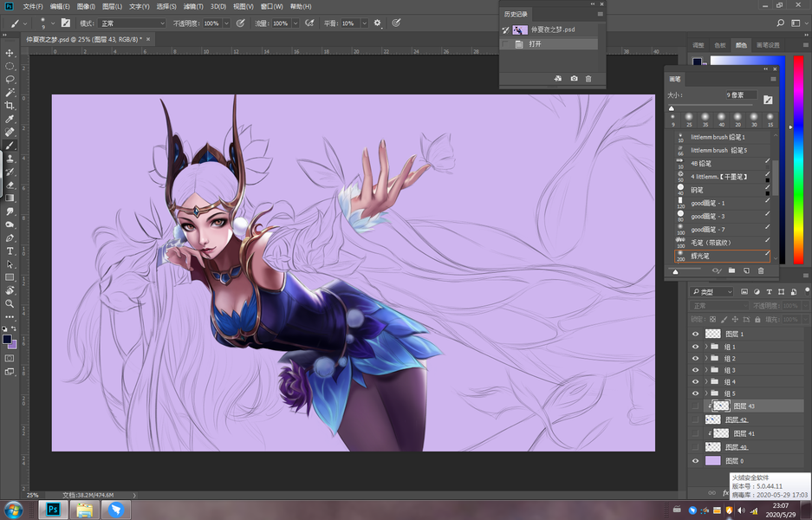Select the Path Selection tool
Viewport: 812px width, 520px height.
[10, 264]
